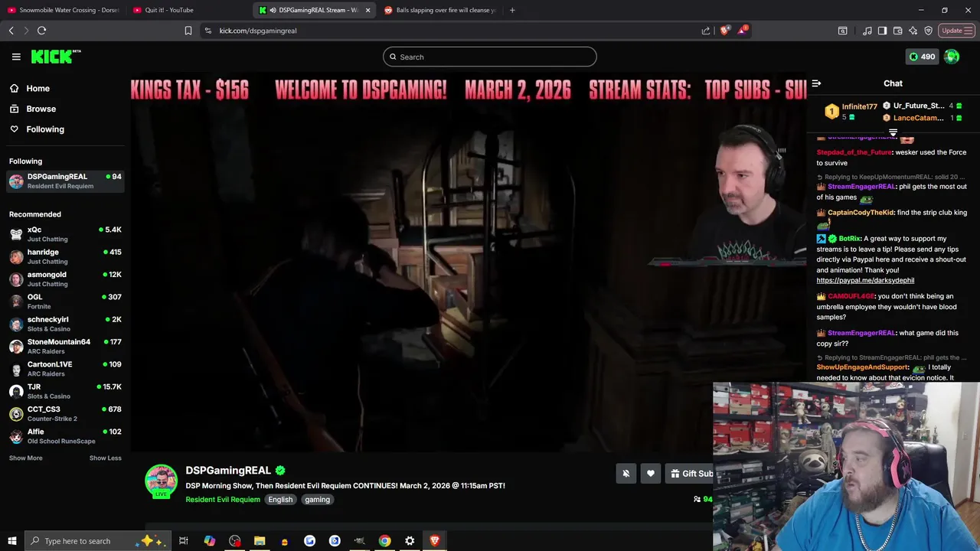Click CaptainCodyTheKid username in chat

(861, 213)
